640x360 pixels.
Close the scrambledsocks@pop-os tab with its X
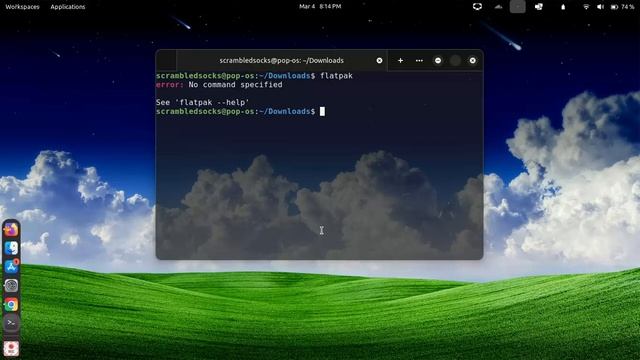click(x=379, y=60)
